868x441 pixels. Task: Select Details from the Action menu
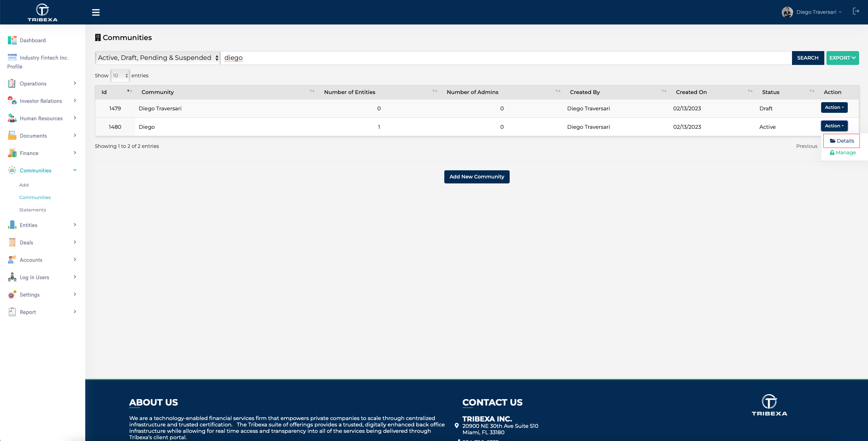tap(841, 140)
